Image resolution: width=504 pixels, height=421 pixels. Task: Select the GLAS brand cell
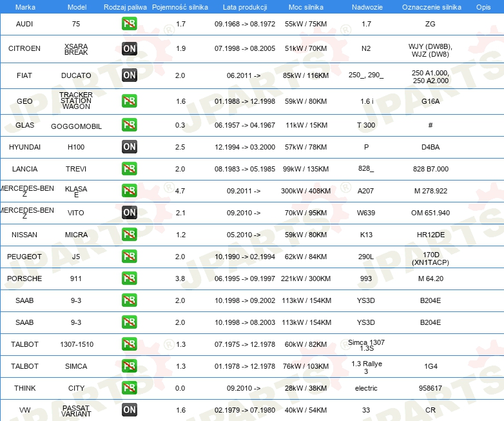(24, 125)
